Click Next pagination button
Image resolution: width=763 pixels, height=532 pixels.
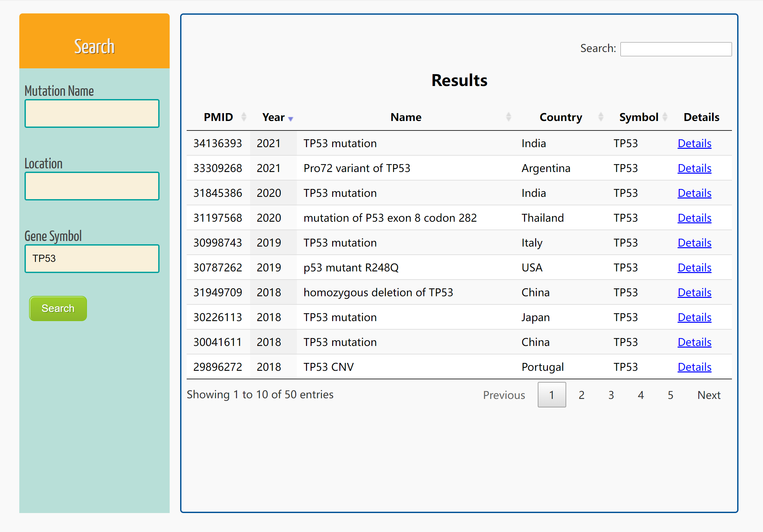point(708,395)
